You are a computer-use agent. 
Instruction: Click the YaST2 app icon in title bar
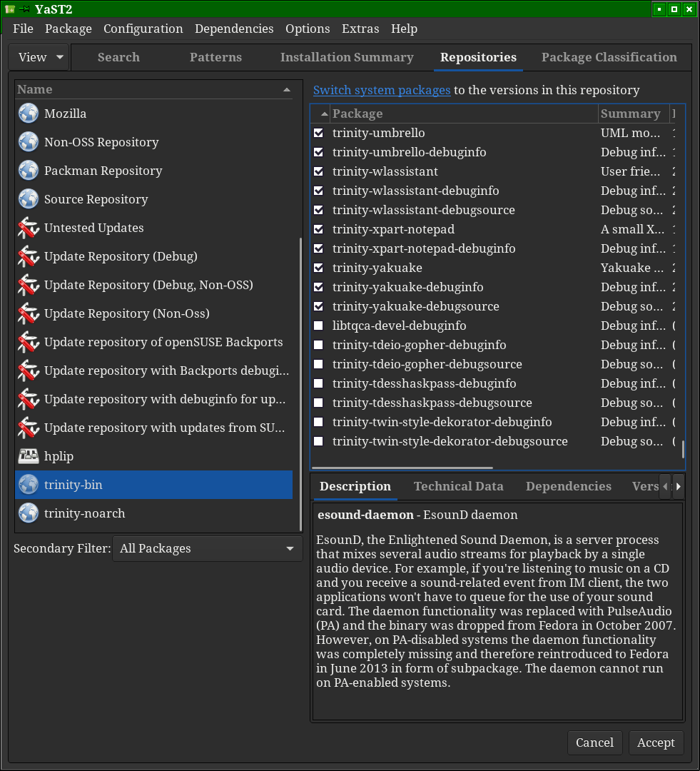click(10, 9)
